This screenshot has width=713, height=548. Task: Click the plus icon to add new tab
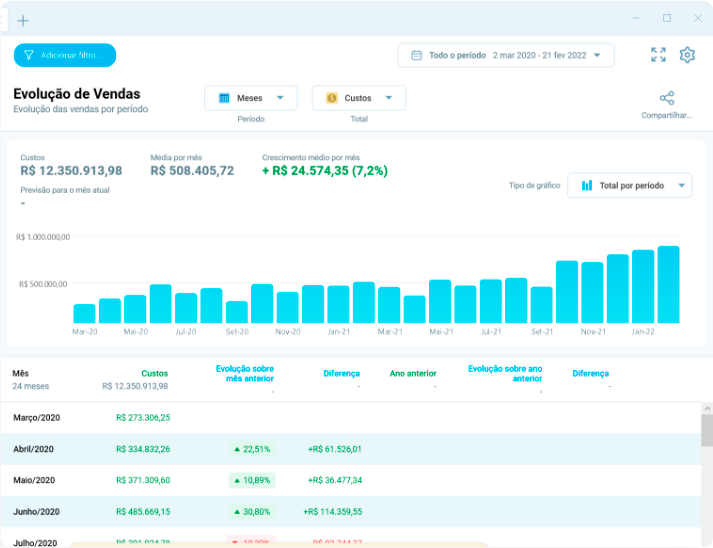(x=23, y=20)
